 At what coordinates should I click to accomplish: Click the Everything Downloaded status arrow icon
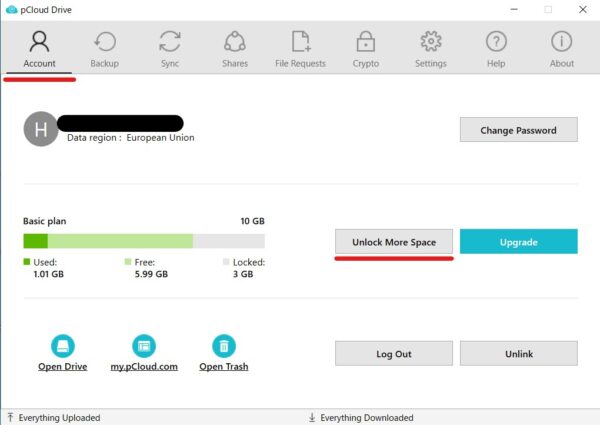coord(312,417)
